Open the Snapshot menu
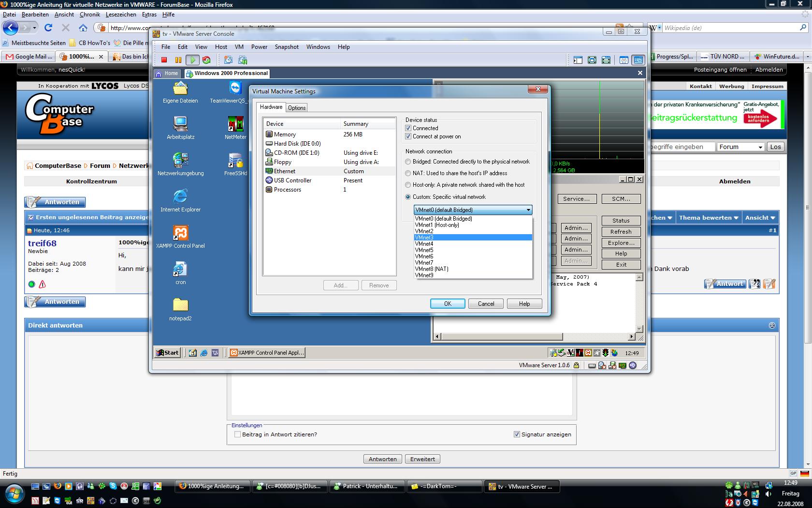This screenshot has height=508, width=812. (287, 47)
